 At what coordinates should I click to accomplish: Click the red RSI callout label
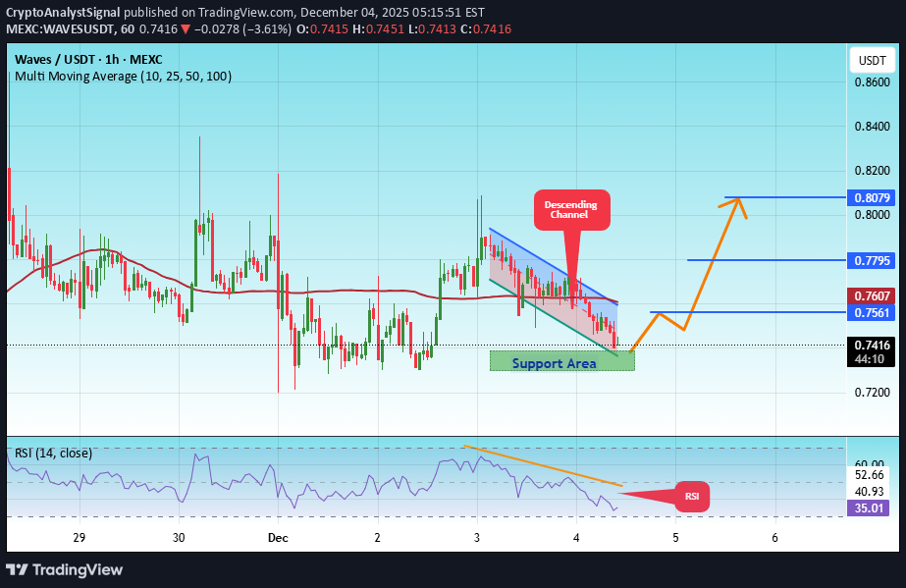(x=691, y=497)
